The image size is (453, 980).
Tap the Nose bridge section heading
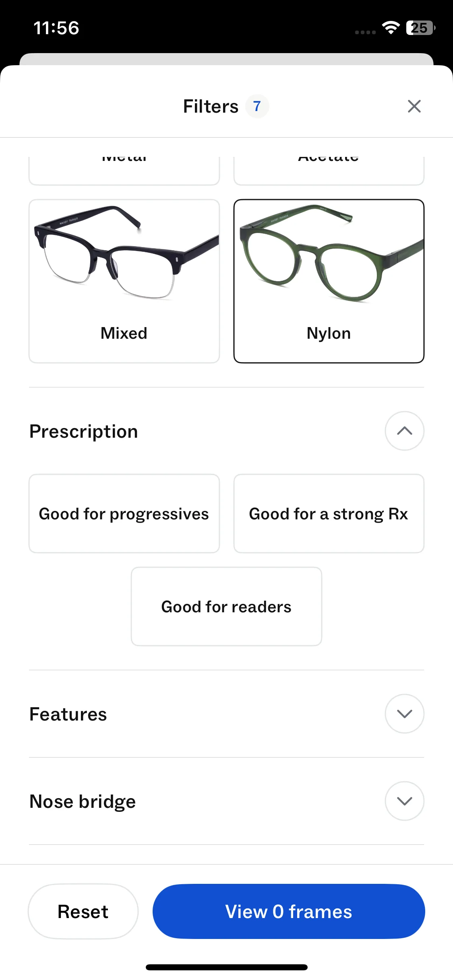point(83,801)
